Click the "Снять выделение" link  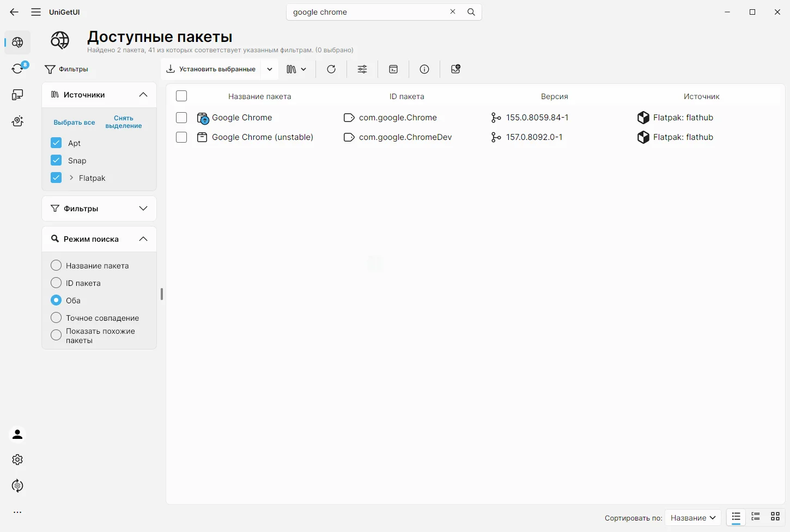pos(124,122)
